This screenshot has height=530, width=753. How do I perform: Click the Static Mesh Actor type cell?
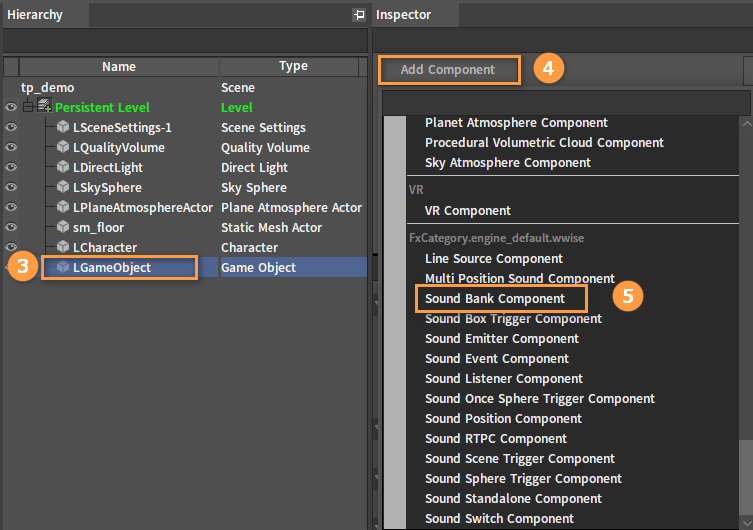coord(271,228)
